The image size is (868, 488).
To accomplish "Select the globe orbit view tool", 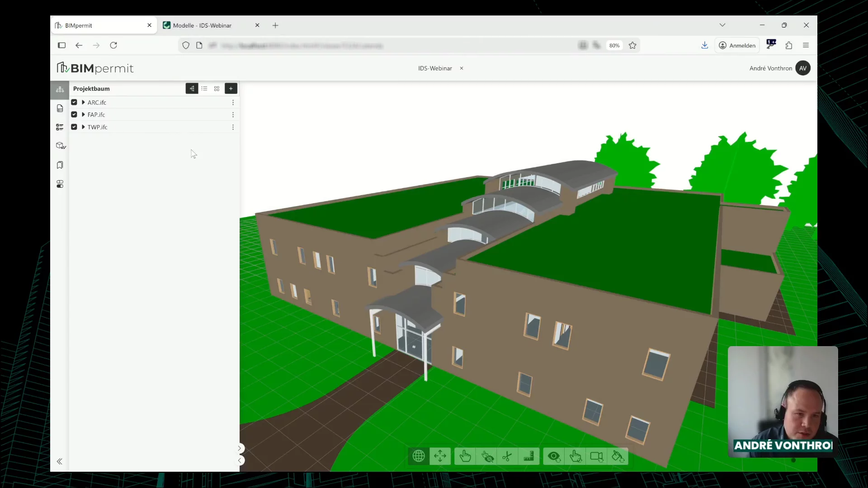I will click(419, 456).
